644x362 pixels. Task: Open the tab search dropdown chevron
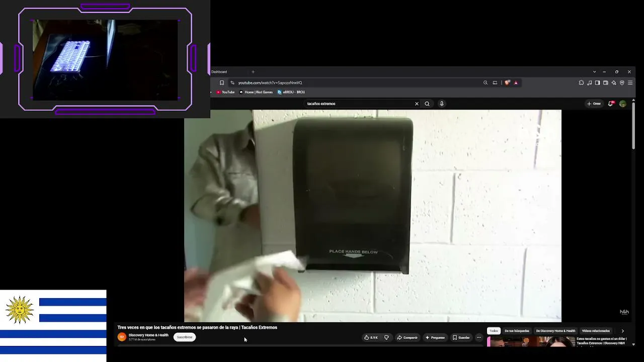coord(594,72)
